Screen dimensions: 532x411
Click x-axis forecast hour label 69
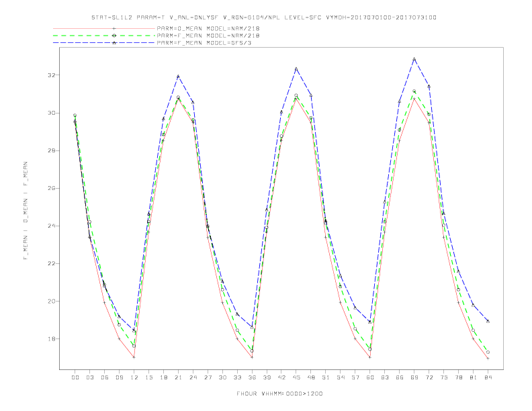click(414, 377)
